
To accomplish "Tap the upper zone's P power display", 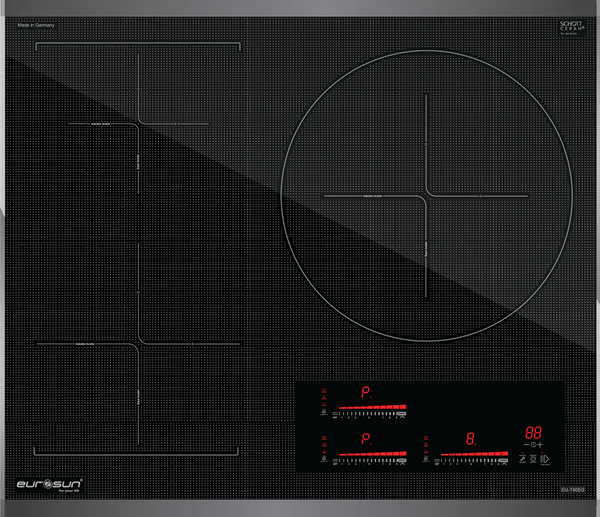I will (x=366, y=392).
